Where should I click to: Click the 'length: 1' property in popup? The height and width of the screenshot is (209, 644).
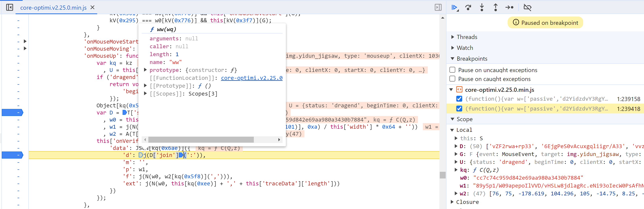pyautogui.click(x=164, y=54)
